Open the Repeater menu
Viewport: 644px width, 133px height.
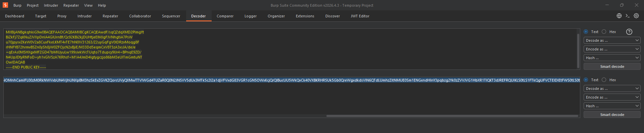pos(71,5)
